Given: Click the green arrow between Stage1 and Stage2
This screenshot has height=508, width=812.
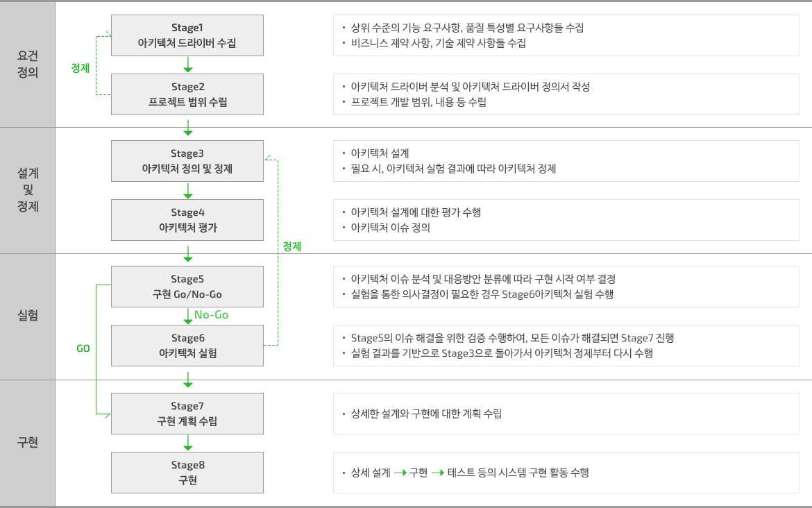Looking at the screenshot, I should click(188, 65).
